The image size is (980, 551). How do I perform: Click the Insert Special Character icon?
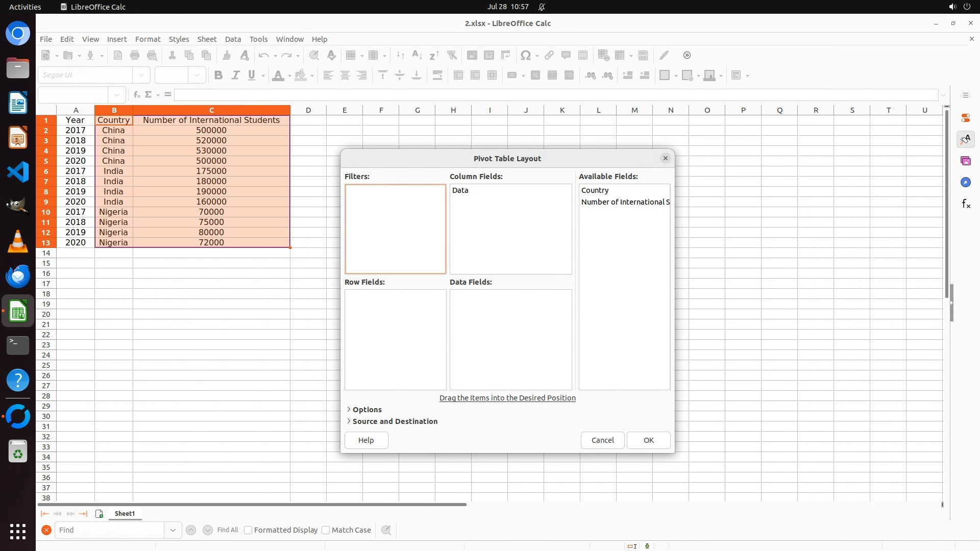pos(525,55)
